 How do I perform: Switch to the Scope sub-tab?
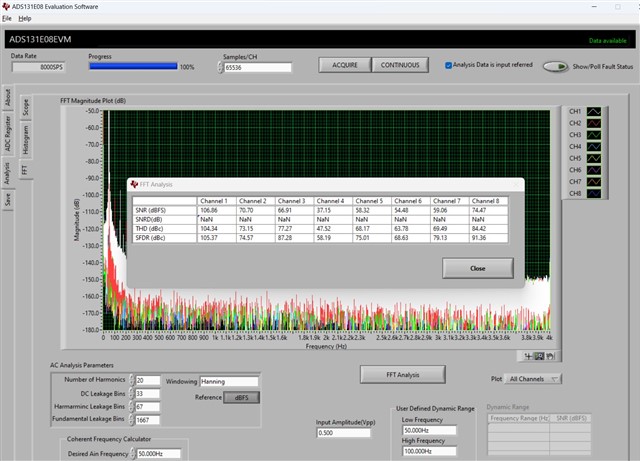pyautogui.click(x=26, y=107)
